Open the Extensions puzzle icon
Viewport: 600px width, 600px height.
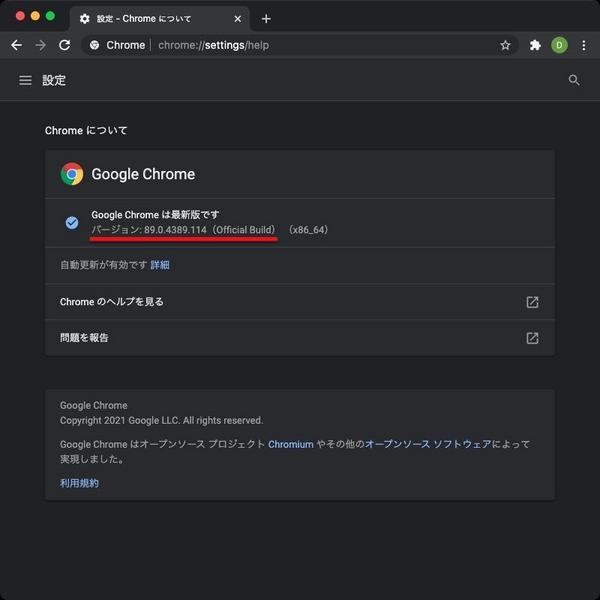pyautogui.click(x=535, y=45)
